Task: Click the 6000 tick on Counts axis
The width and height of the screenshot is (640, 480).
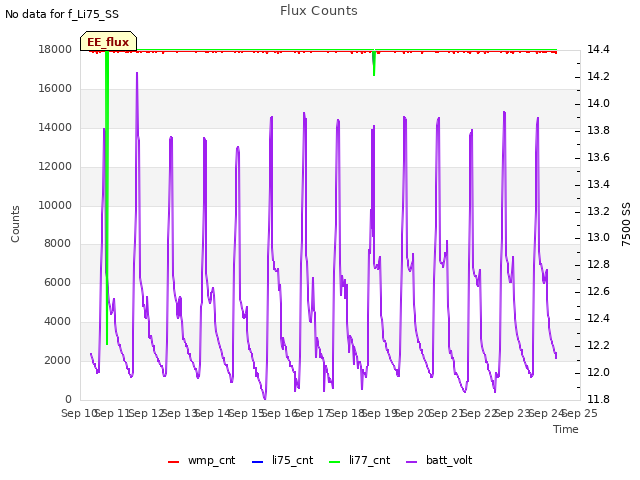Action: tap(58, 282)
